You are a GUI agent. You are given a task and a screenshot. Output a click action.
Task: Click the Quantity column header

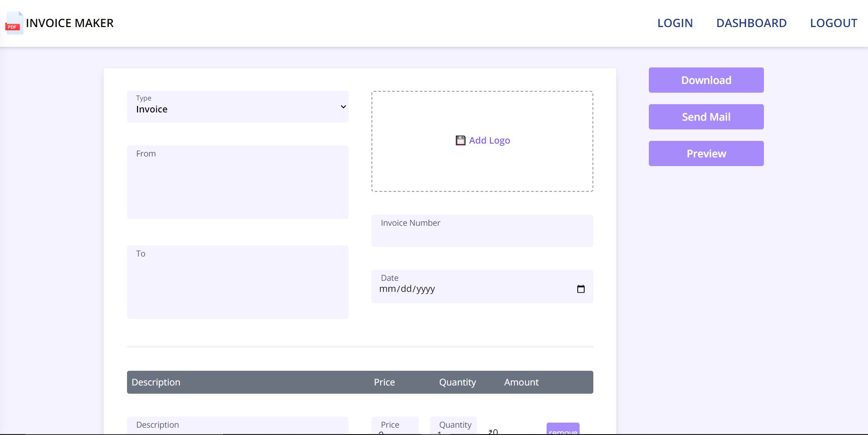point(458,382)
